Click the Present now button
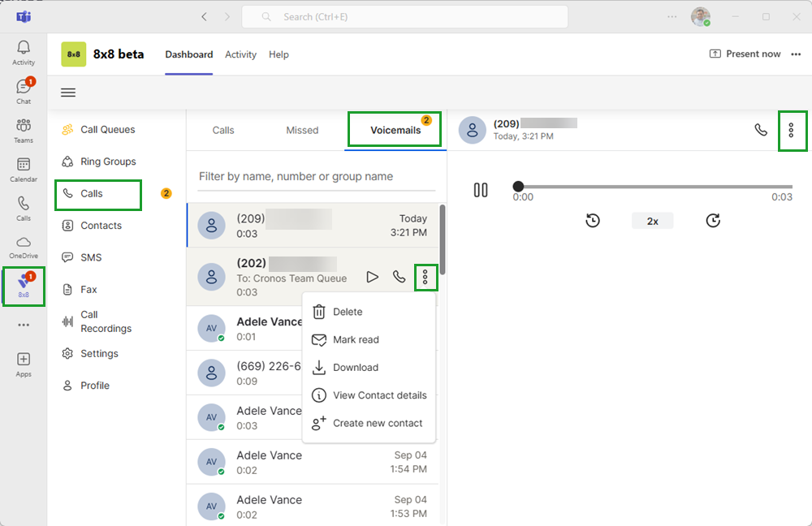This screenshot has width=812, height=526. (x=745, y=54)
